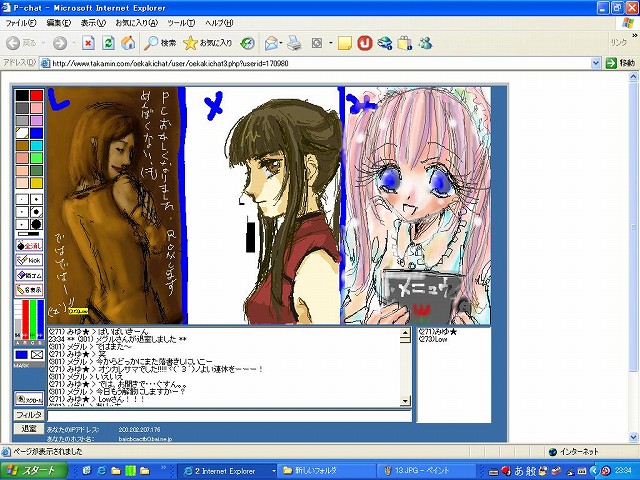Expand the toolbar overflow chevron near リンク
The height and width of the screenshot is (480, 640).
point(634,36)
